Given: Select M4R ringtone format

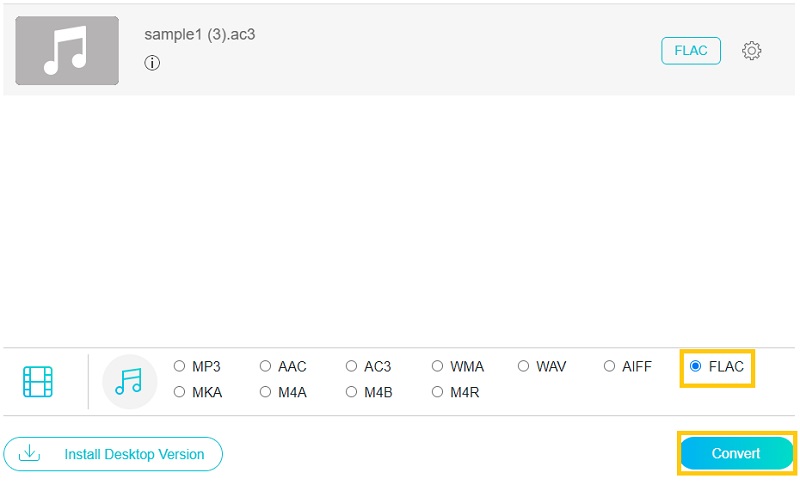Looking at the screenshot, I should pyautogui.click(x=438, y=393).
